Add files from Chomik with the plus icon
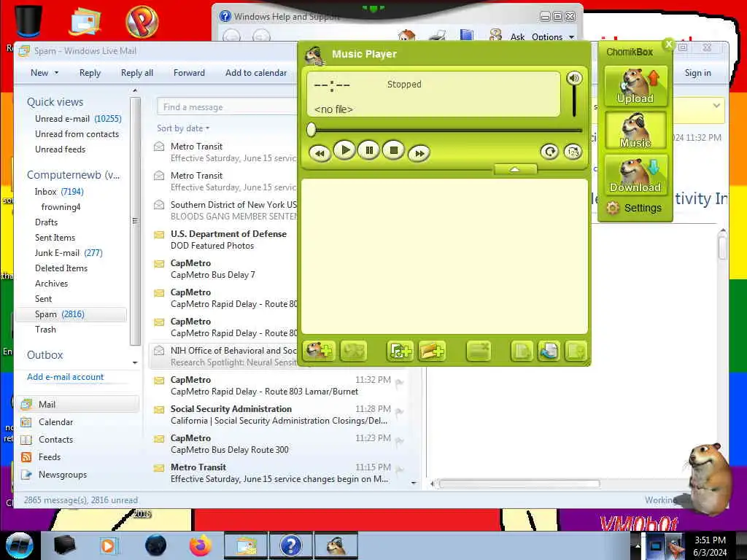Viewport: 747px width, 560px height. click(x=319, y=351)
